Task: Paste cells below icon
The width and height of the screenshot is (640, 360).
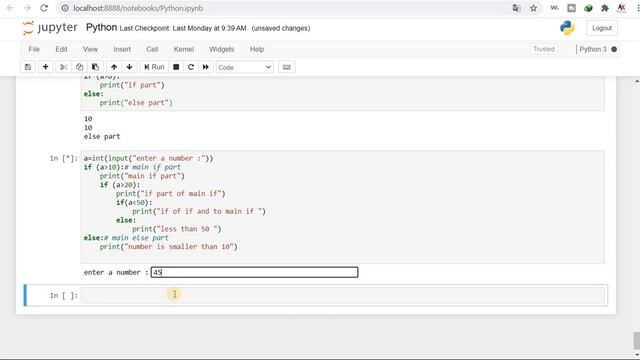Action: tap(95, 67)
